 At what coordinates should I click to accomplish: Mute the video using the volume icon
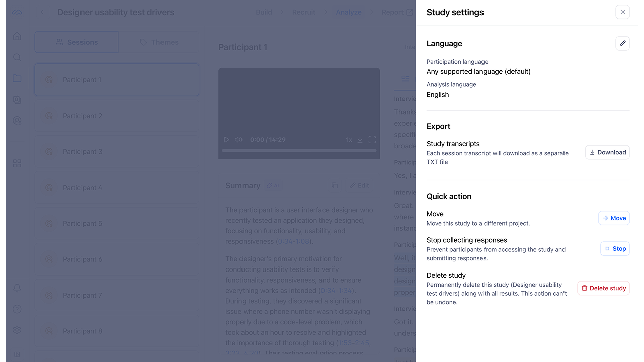point(238,140)
